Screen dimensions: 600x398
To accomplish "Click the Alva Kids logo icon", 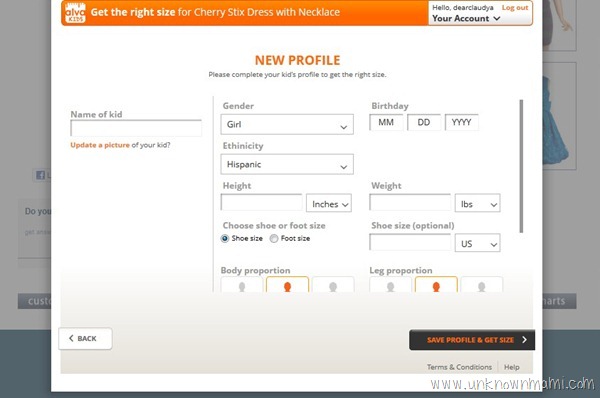I will coord(75,13).
